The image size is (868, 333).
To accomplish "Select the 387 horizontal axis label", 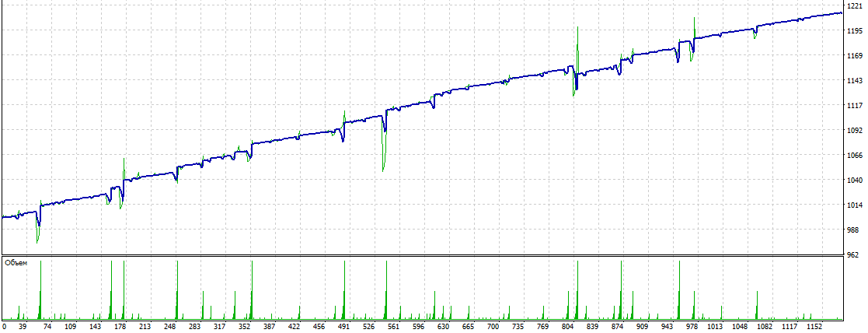I will [x=270, y=327].
